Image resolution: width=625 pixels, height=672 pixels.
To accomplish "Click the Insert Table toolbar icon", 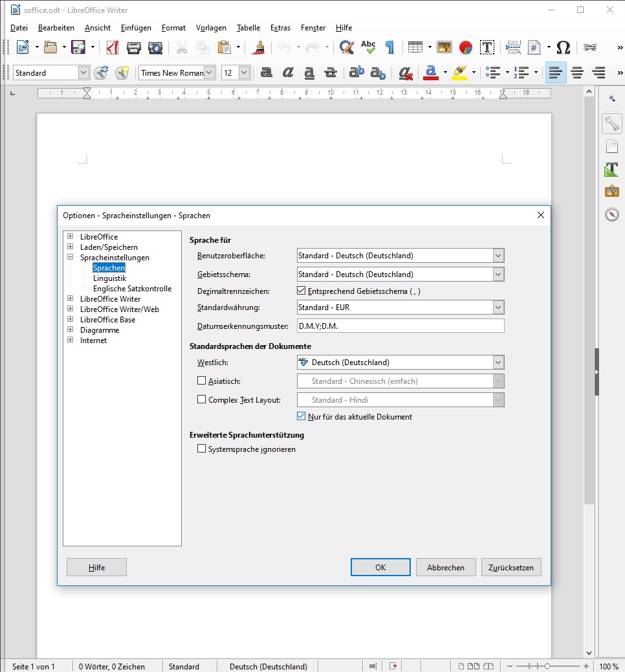I will pos(415,47).
